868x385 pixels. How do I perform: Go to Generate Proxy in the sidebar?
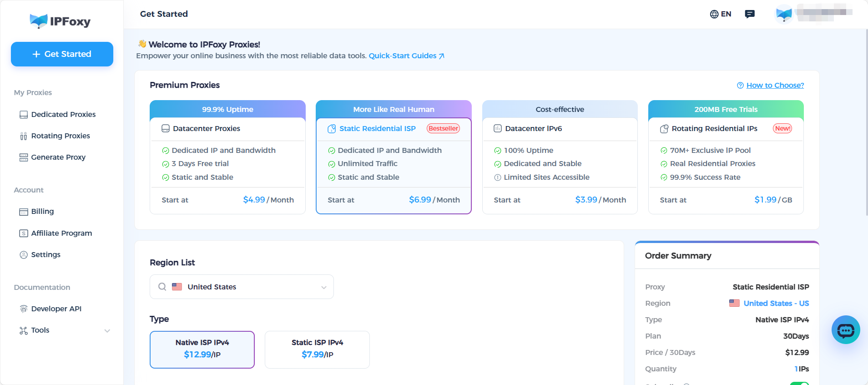[x=58, y=157]
